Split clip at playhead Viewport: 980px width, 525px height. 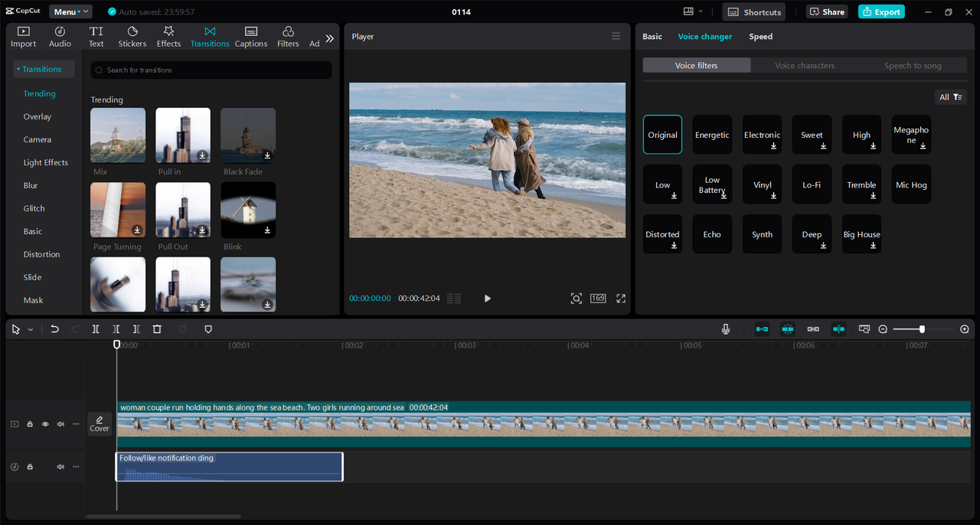96,329
